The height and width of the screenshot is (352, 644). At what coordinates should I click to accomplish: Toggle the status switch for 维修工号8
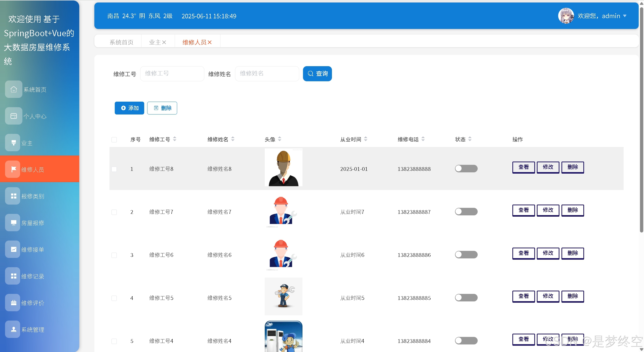tap(466, 169)
